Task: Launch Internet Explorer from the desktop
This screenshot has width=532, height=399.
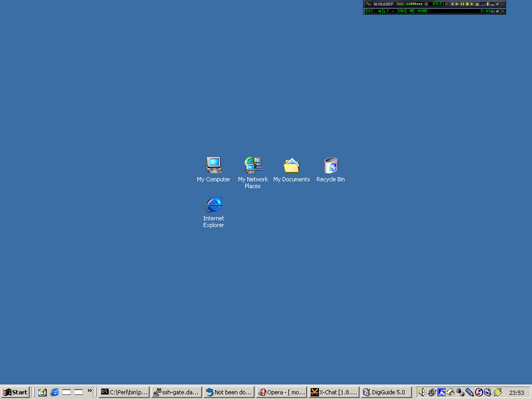Action: (214, 205)
